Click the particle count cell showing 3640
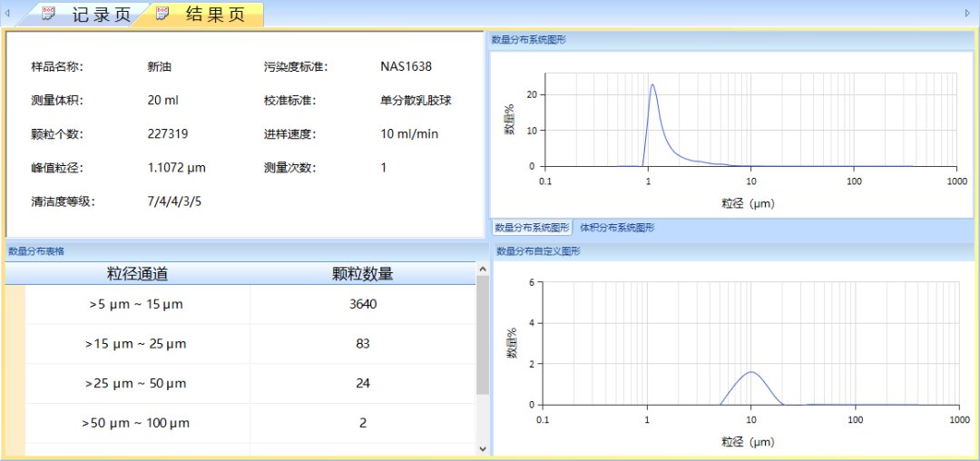980x461 pixels. 362,304
